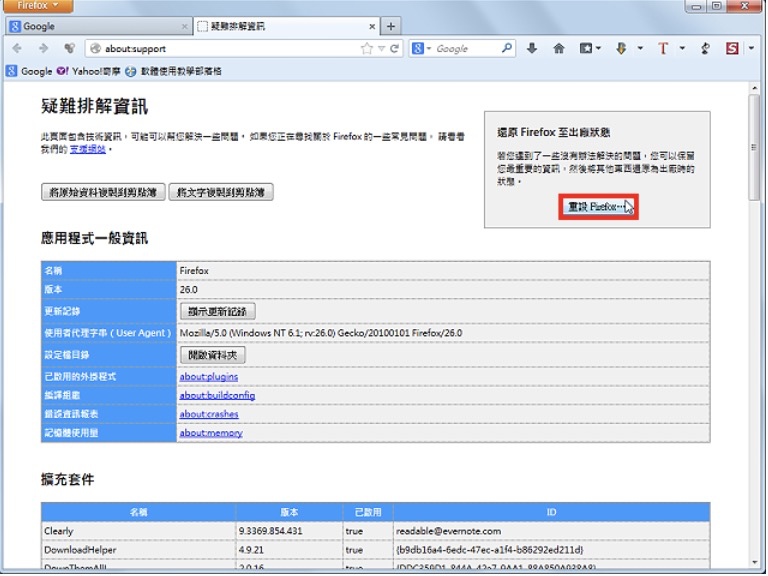Click the ID column header
This screenshot has width=768, height=576.
[x=552, y=512]
